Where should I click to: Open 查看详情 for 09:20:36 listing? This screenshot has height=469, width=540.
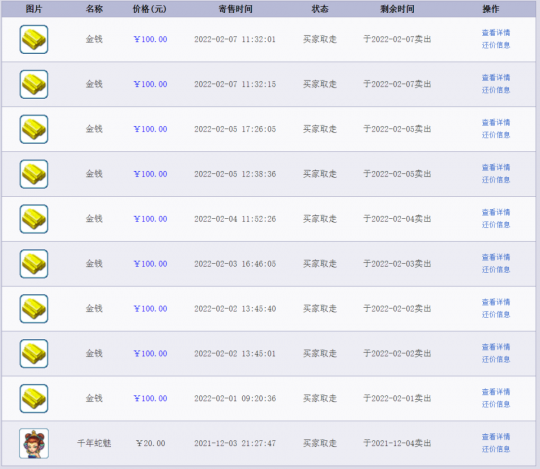tap(496, 392)
